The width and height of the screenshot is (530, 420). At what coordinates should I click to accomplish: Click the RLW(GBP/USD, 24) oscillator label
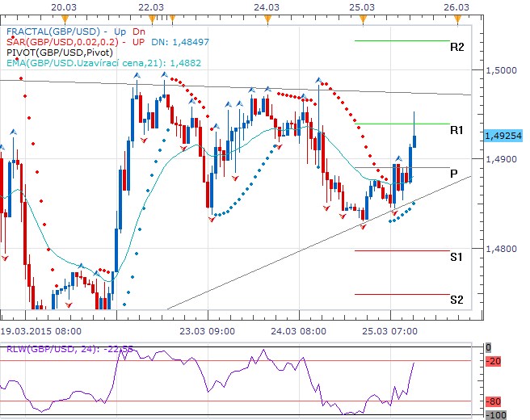point(50,348)
